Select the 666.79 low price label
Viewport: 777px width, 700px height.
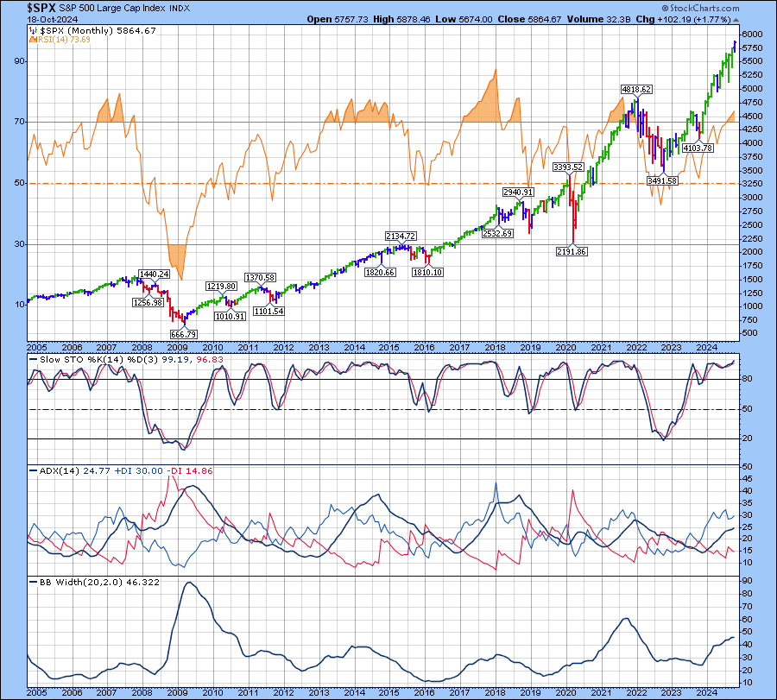[184, 334]
